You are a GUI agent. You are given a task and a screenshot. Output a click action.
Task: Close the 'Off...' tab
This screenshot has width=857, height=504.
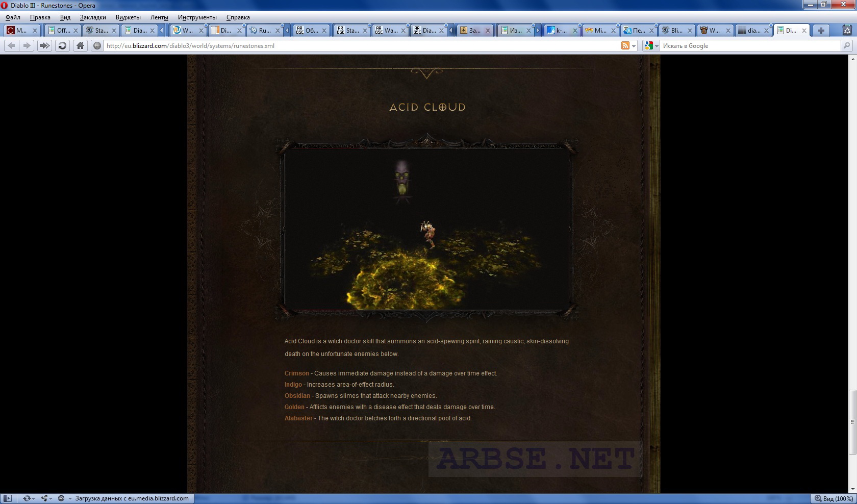point(74,31)
